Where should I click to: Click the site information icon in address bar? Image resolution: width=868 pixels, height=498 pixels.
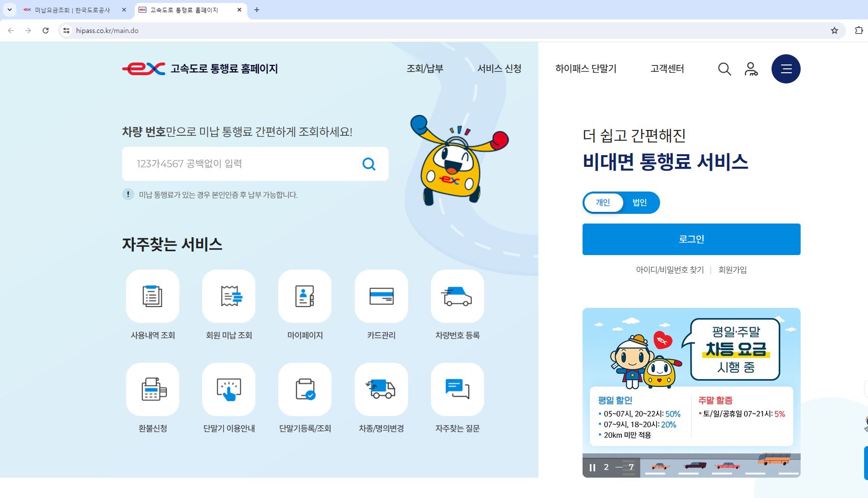point(66,31)
